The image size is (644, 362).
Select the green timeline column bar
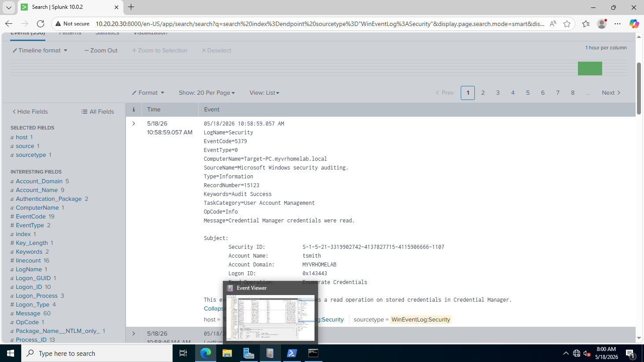click(590, 68)
